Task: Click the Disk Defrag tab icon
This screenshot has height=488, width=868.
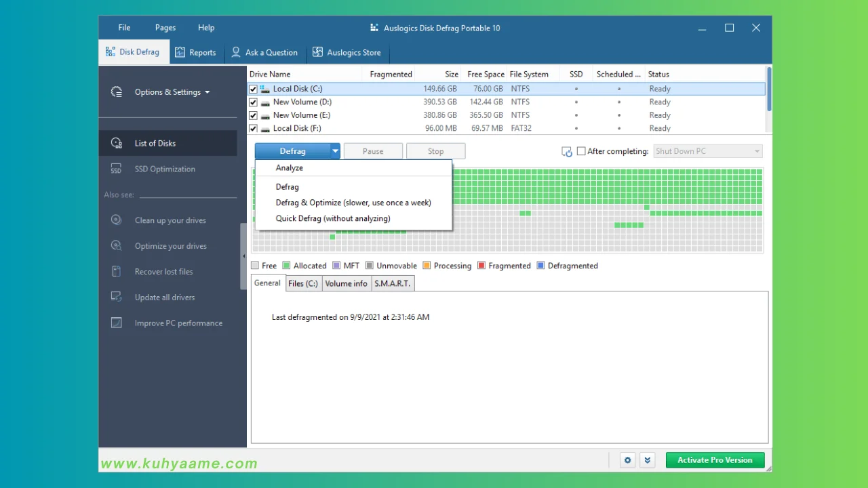Action: pos(111,52)
